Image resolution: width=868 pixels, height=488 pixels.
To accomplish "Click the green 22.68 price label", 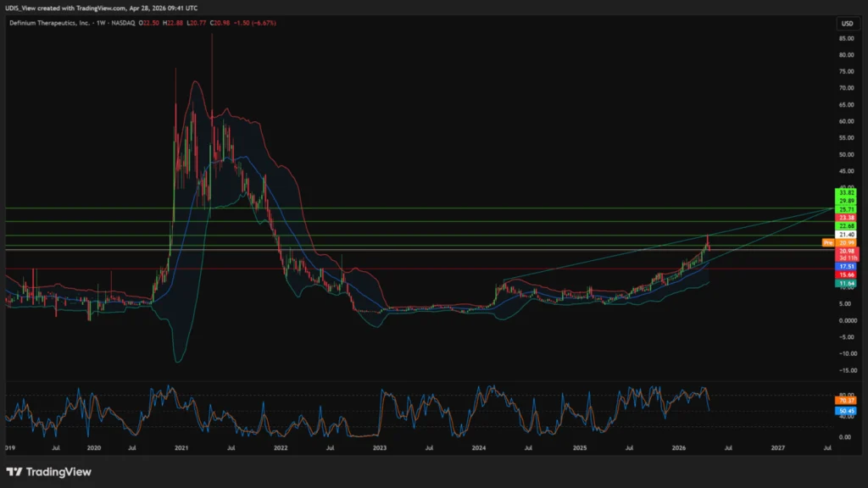I will [847, 225].
